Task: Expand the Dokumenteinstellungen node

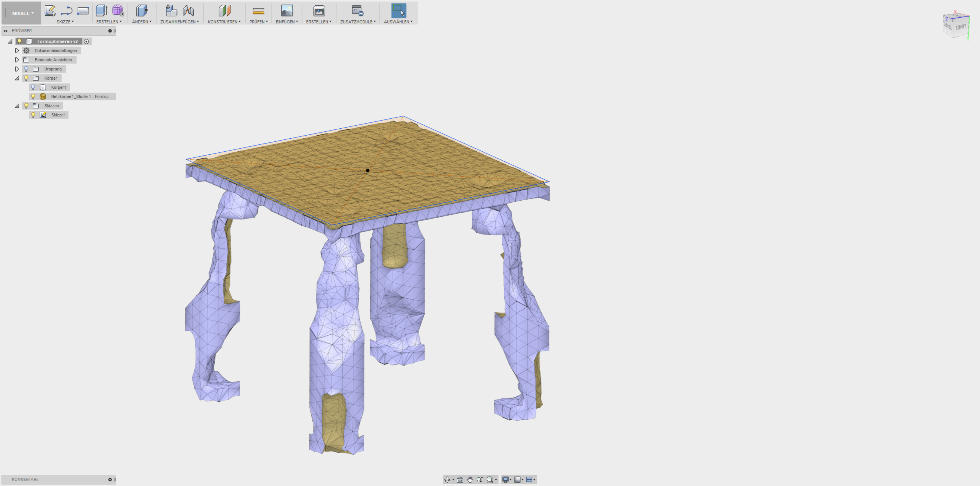Action: pos(17,51)
